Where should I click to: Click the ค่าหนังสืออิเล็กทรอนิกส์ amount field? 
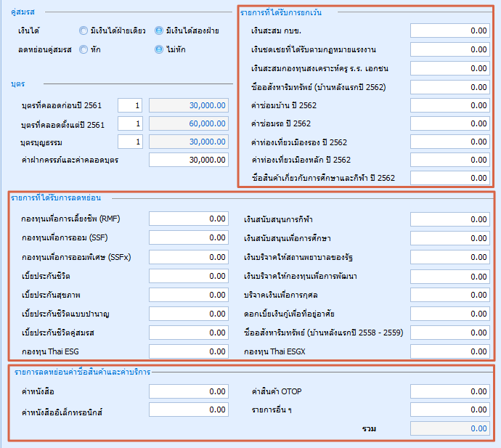[x=188, y=410]
